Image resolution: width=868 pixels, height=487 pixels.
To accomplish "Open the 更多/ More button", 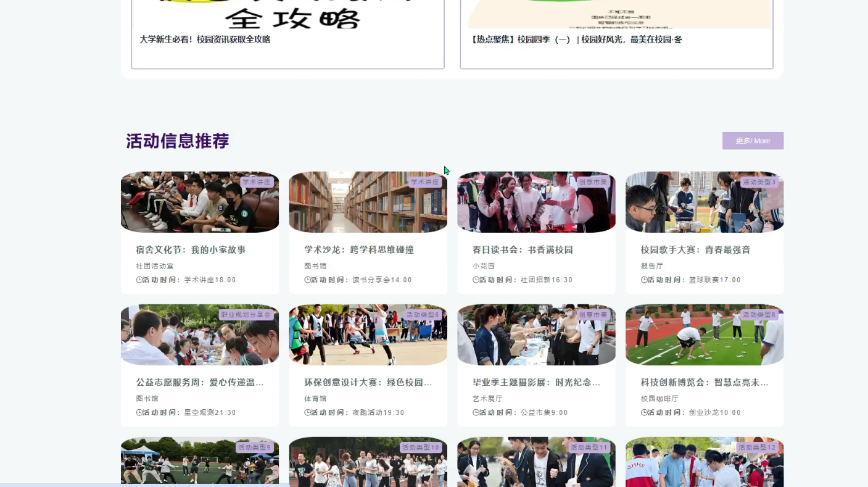I will point(753,141).
